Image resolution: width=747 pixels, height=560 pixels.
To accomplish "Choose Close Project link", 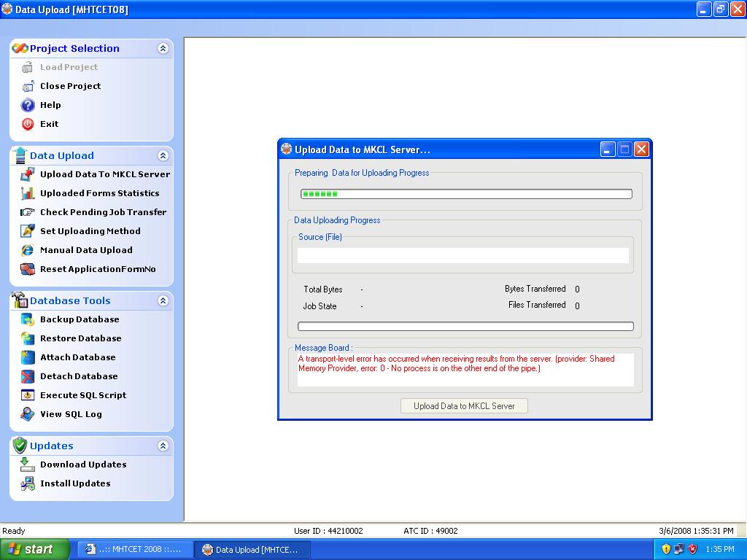I will 70,86.
